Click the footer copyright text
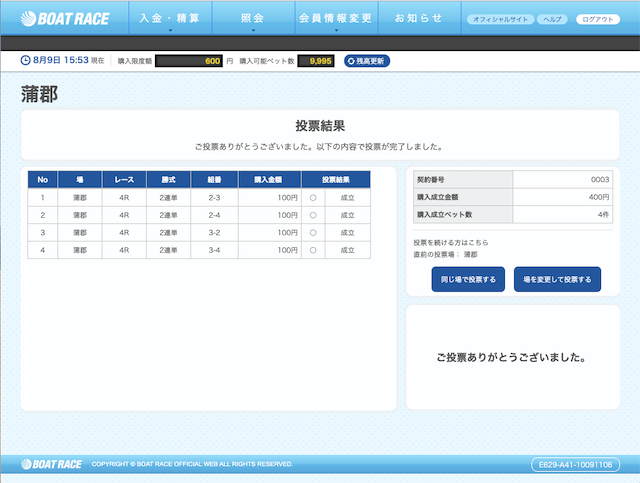Screen dimensions: 640x483 click(x=192, y=464)
